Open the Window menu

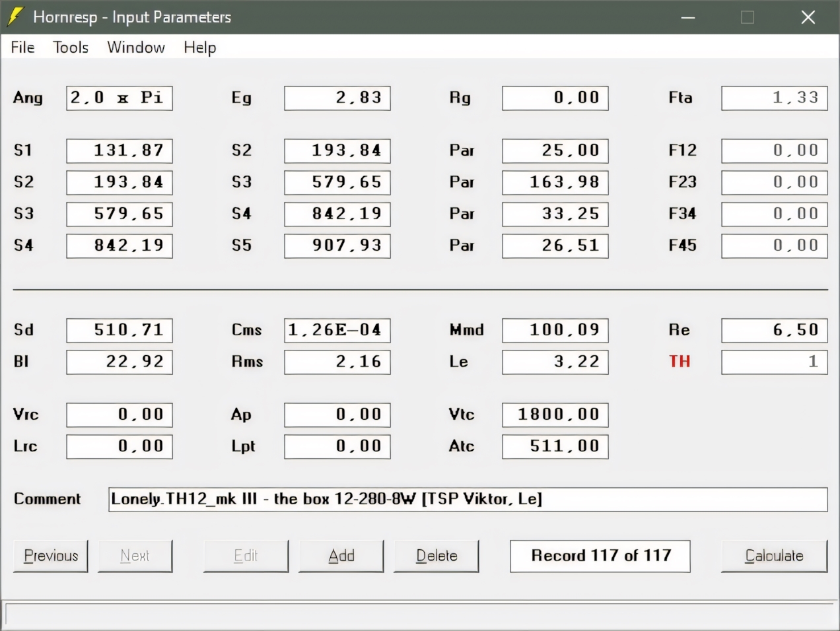tap(136, 48)
